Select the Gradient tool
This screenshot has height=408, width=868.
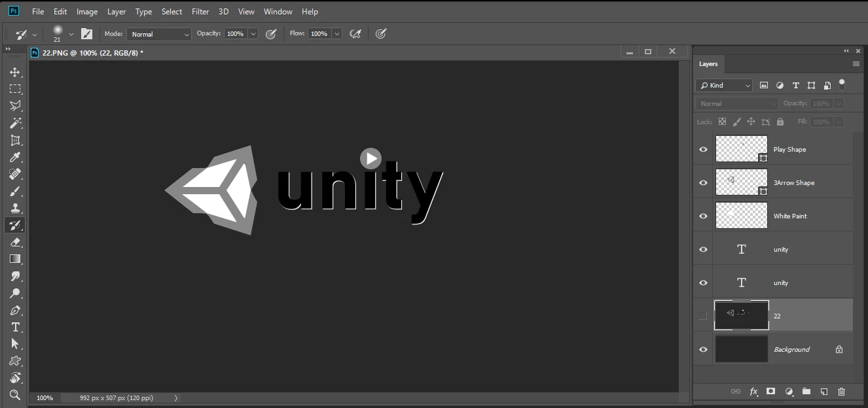coord(15,259)
